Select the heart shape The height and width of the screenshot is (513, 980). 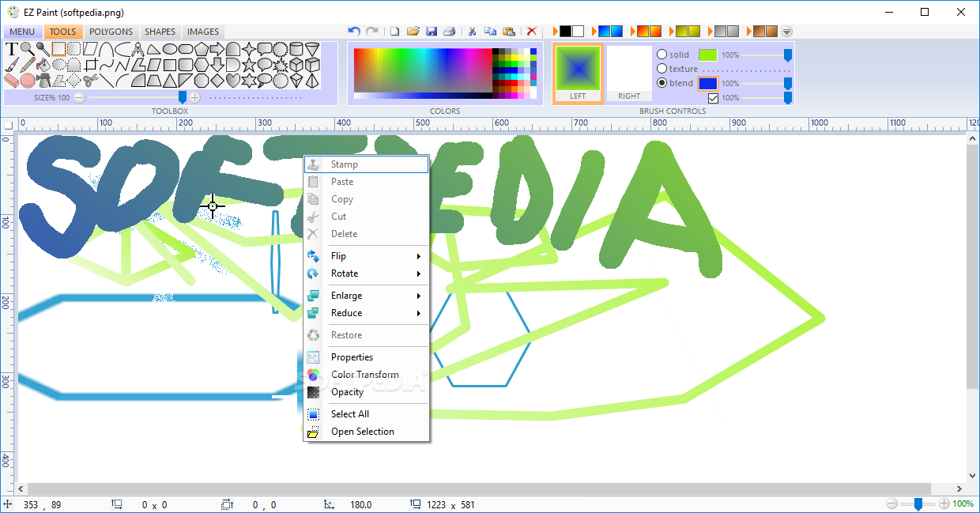[x=232, y=81]
